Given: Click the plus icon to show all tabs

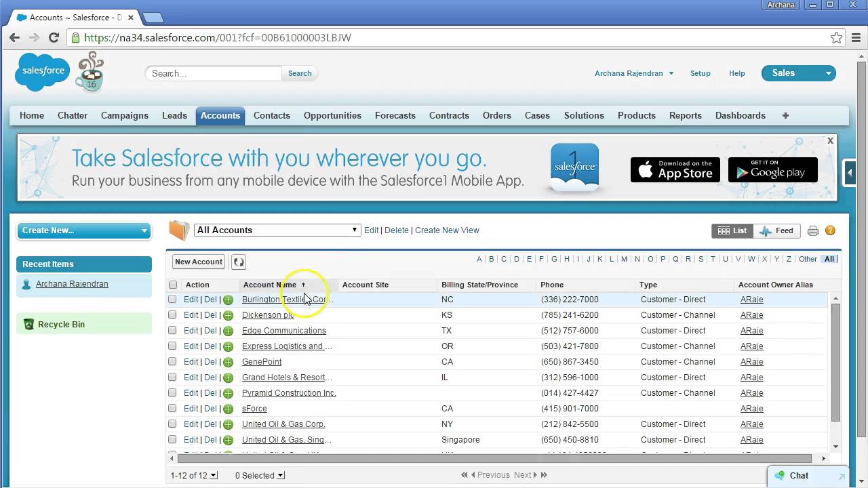Looking at the screenshot, I should click(785, 116).
